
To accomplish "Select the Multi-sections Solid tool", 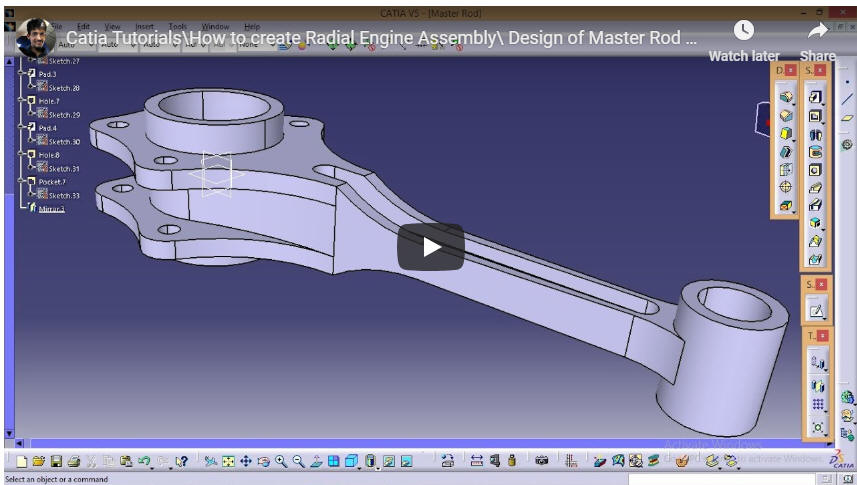I will pyautogui.click(x=815, y=241).
